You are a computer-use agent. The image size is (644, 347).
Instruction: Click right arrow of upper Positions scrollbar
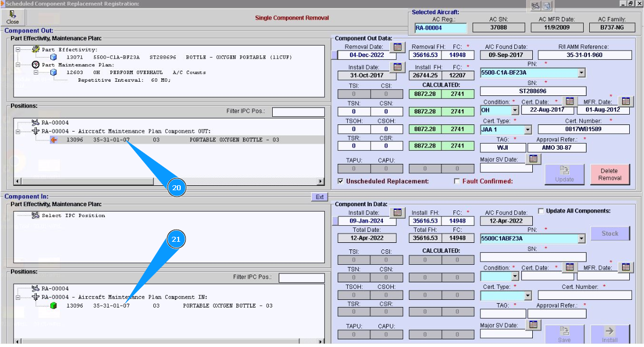point(321,181)
